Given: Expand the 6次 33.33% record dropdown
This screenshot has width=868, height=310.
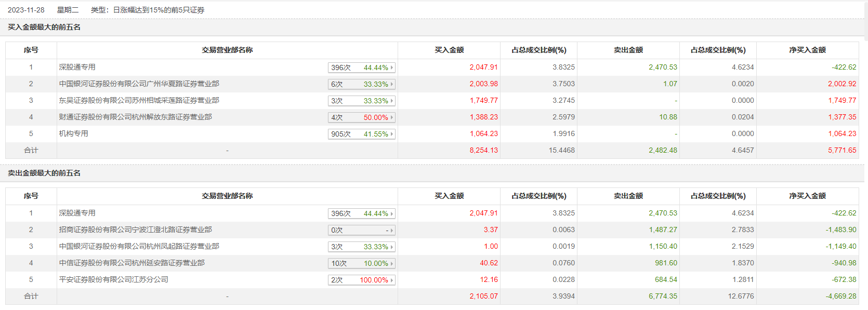Looking at the screenshot, I should (x=362, y=84).
